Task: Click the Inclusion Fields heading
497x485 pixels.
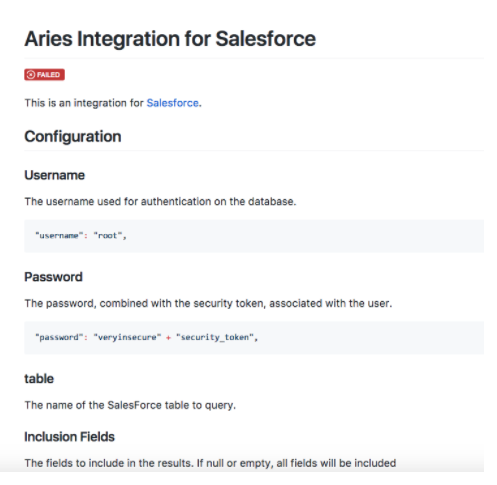Action: coord(69,437)
